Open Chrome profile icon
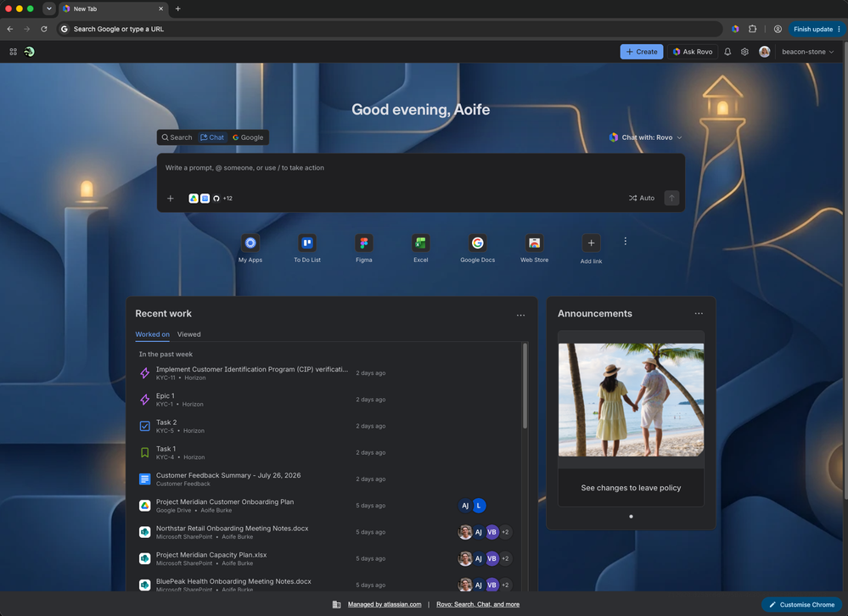The width and height of the screenshot is (848, 616). point(778,29)
